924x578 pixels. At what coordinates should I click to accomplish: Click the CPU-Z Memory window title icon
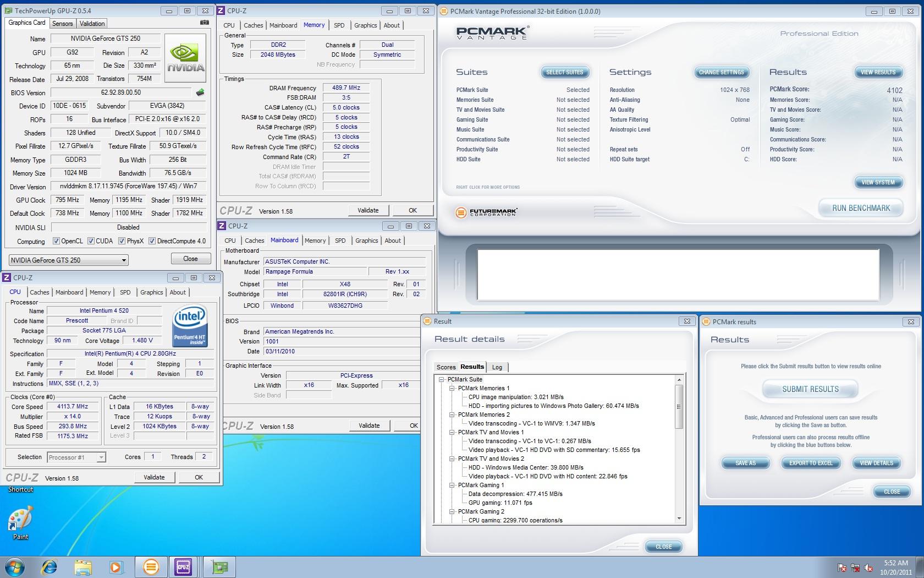[x=222, y=10]
